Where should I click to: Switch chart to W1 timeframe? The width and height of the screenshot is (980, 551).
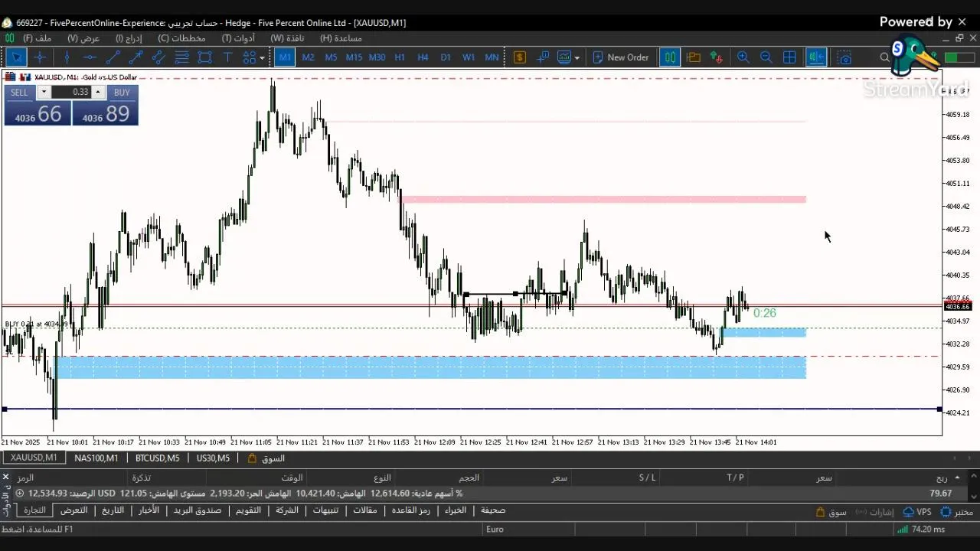(x=469, y=57)
